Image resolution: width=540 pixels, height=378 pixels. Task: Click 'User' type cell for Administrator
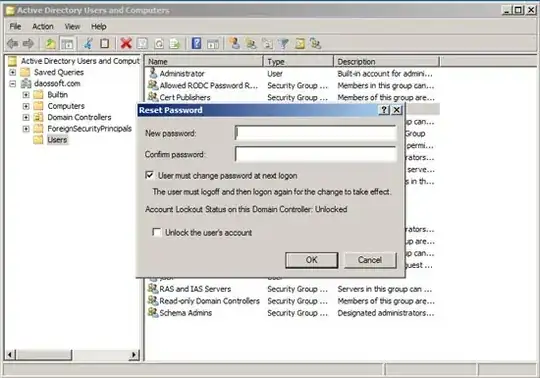pyautogui.click(x=275, y=74)
